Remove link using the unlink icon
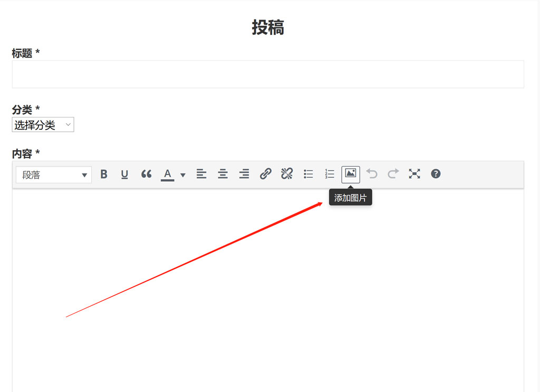This screenshot has height=392, width=540. point(287,174)
